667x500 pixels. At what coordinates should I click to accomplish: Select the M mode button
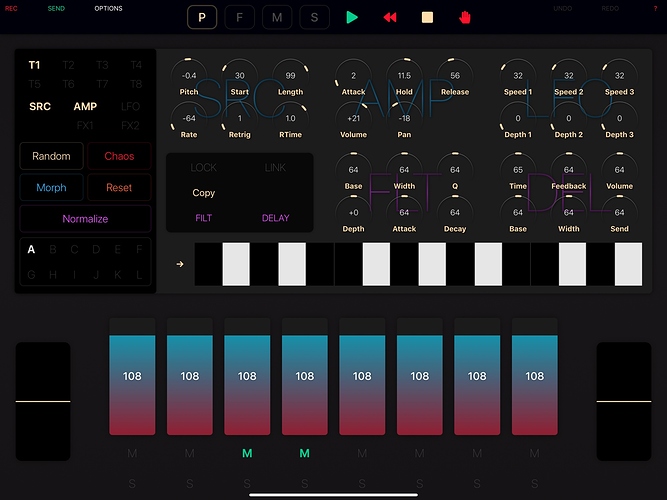coord(277,17)
